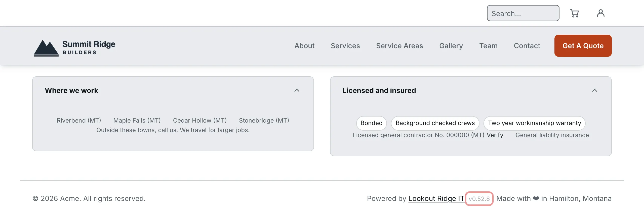
Task: Navigate to Service Areas
Action: pyautogui.click(x=399, y=46)
